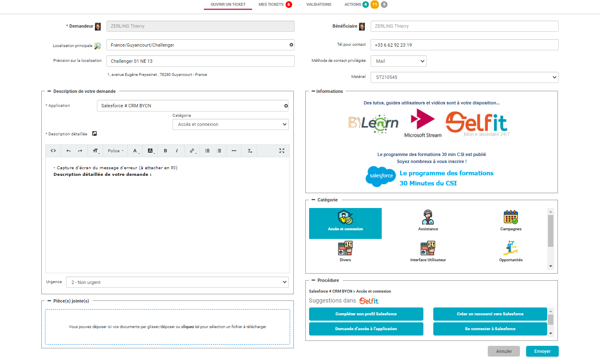Open the Validations tab
Image resolution: width=600 pixels, height=364 pixels.
(319, 5)
